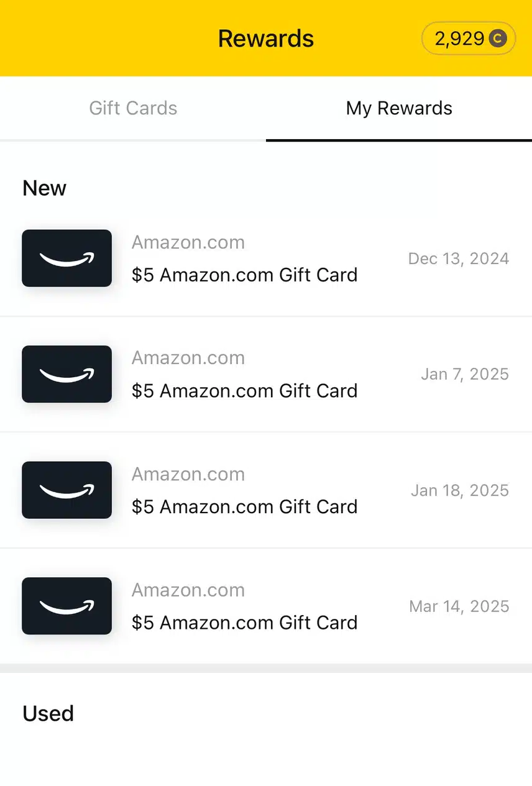Open the $5 gift card from Mar 14, 2025
532x786 pixels.
tap(244, 623)
